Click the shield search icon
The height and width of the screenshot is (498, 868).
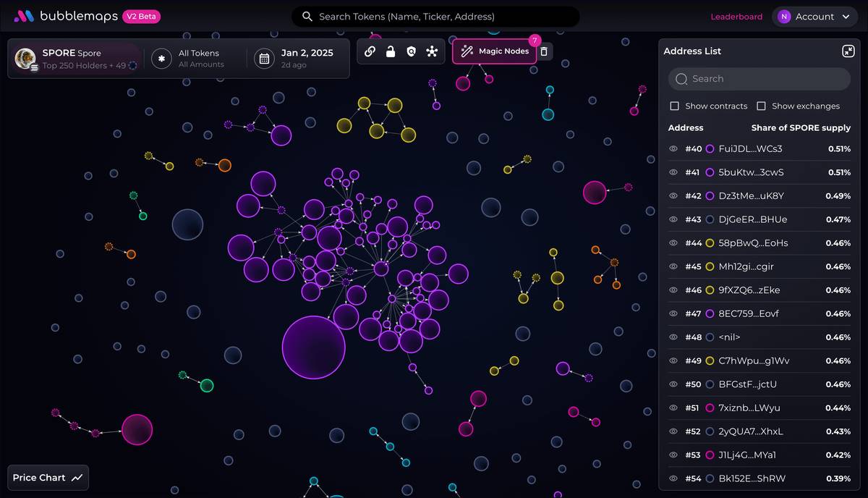tap(411, 51)
